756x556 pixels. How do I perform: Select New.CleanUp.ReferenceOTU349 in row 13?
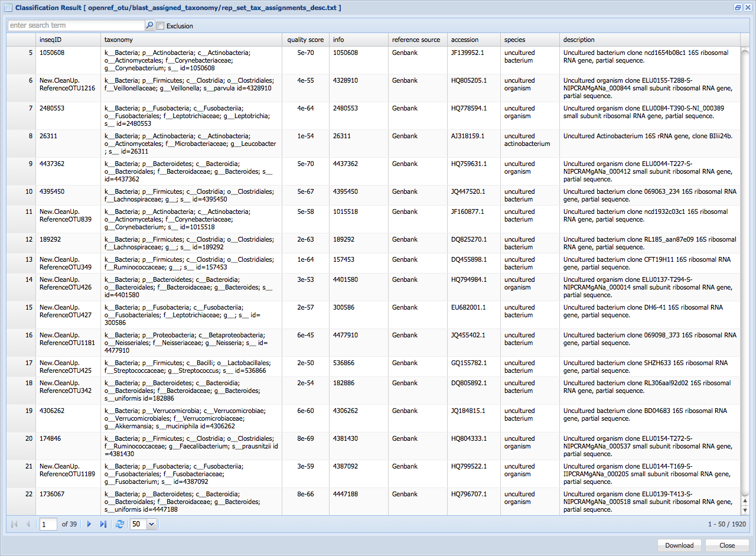tap(66, 264)
